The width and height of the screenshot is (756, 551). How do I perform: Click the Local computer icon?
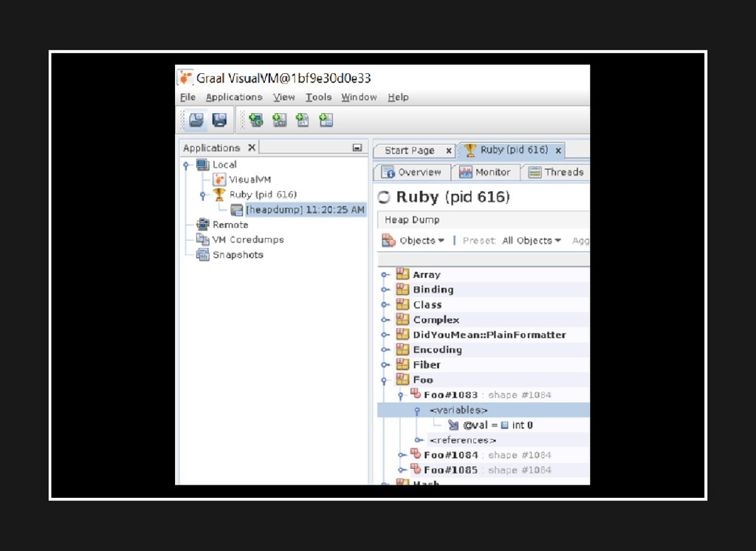pos(203,165)
